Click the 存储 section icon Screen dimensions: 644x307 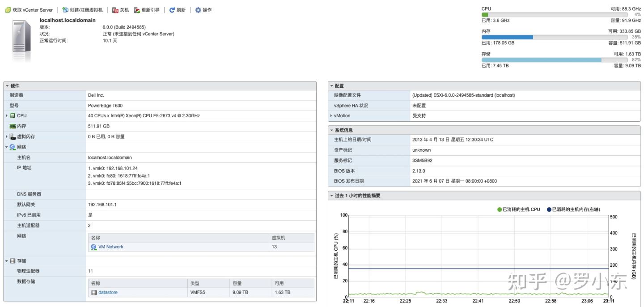pyautogui.click(x=13, y=260)
